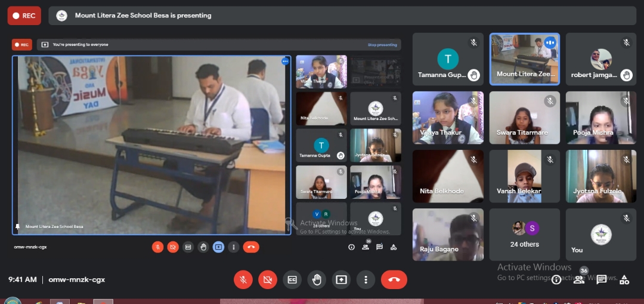Leave call with the large red hang-up button
The height and width of the screenshot is (304, 644).
pyautogui.click(x=394, y=280)
